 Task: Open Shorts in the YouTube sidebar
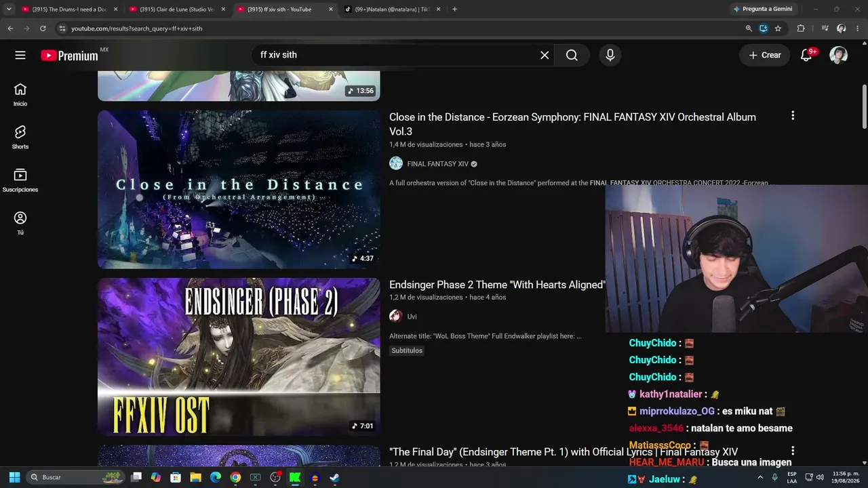[20, 138]
